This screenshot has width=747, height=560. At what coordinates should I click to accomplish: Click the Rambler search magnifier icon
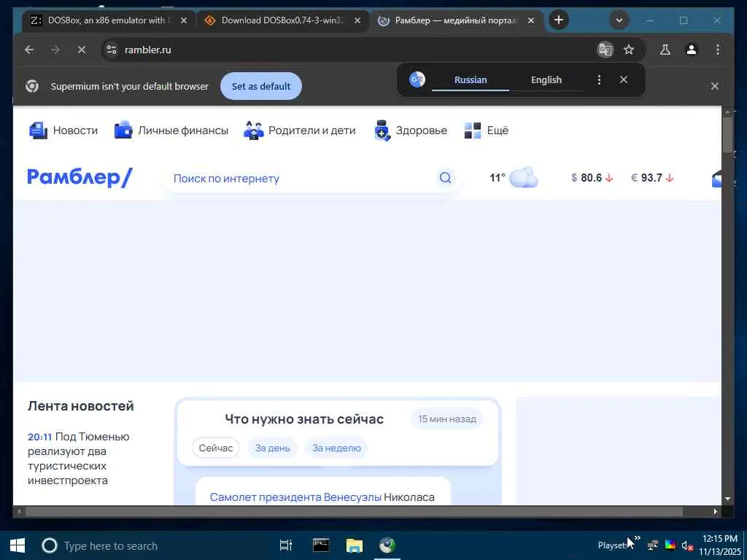(446, 178)
